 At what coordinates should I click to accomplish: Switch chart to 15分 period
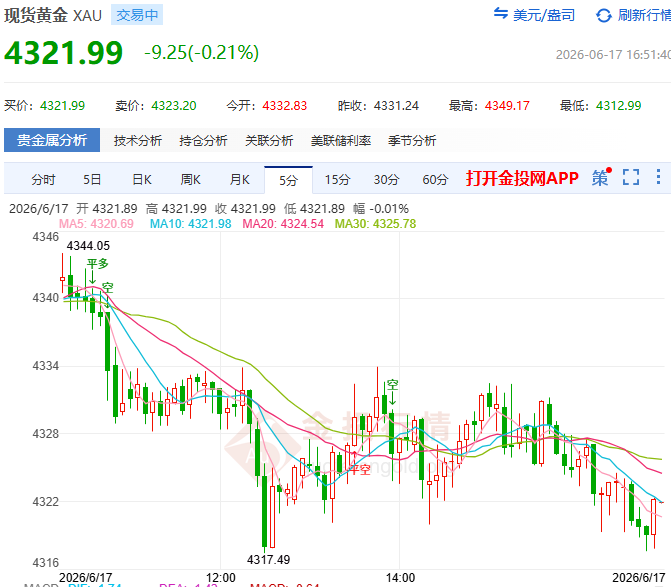click(x=337, y=180)
